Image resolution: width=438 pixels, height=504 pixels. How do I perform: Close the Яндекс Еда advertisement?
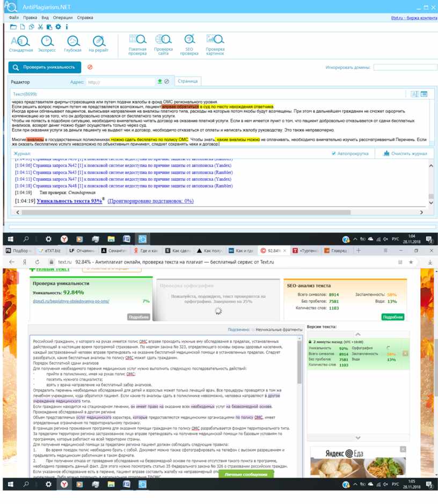(403, 449)
